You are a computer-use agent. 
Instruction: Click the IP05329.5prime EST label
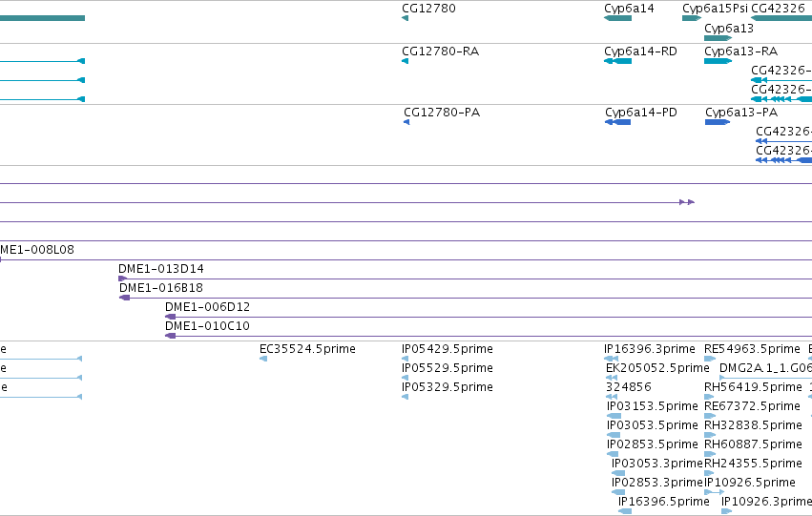(447, 387)
